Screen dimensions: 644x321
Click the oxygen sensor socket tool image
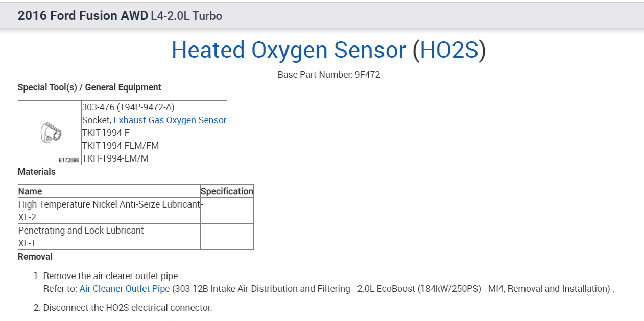pyautogui.click(x=50, y=132)
